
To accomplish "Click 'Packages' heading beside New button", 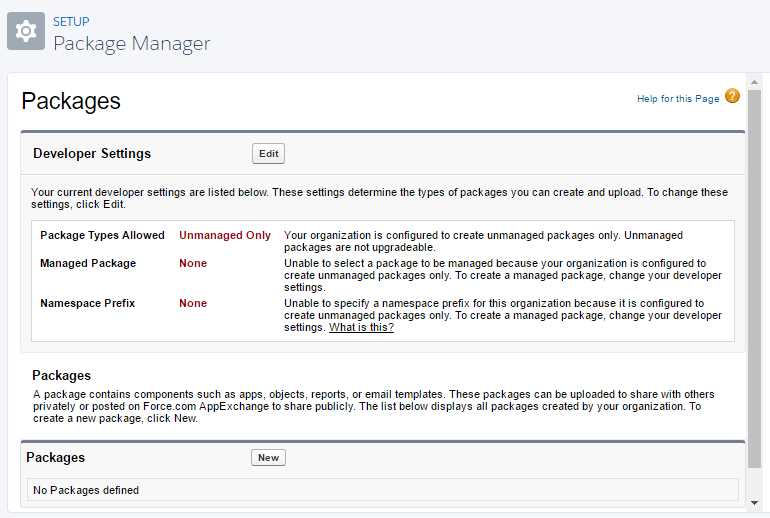I will point(55,457).
